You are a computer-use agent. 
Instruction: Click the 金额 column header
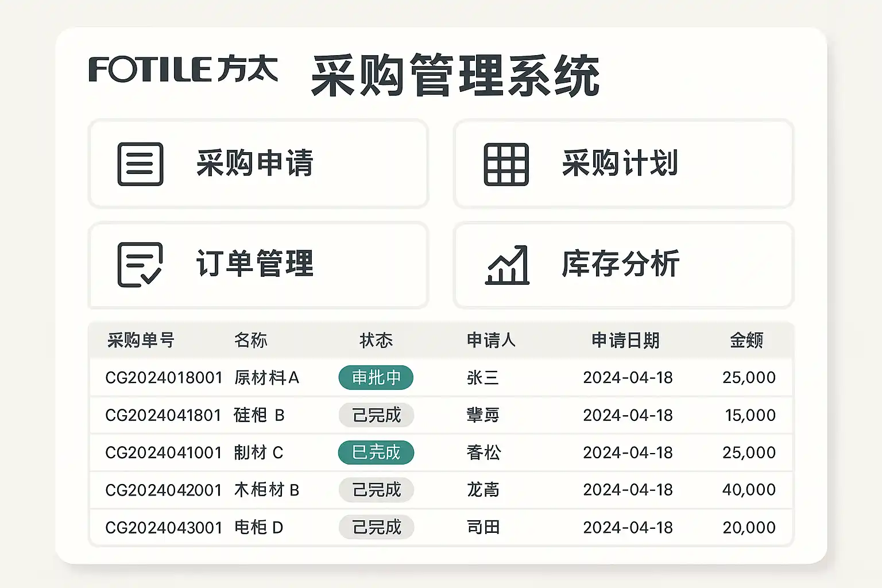[746, 341]
